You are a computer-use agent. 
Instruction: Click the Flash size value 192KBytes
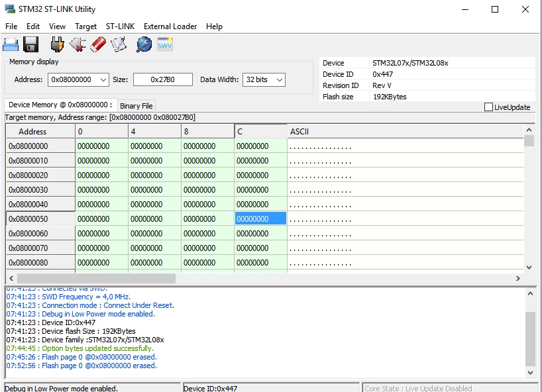390,97
